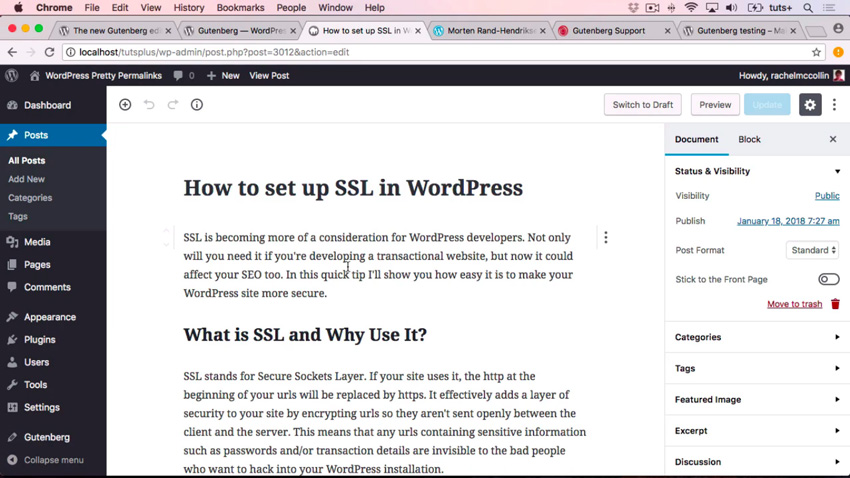Screen dimensions: 850x478
Task: Expand the Featured Image panel
Action: point(757,399)
